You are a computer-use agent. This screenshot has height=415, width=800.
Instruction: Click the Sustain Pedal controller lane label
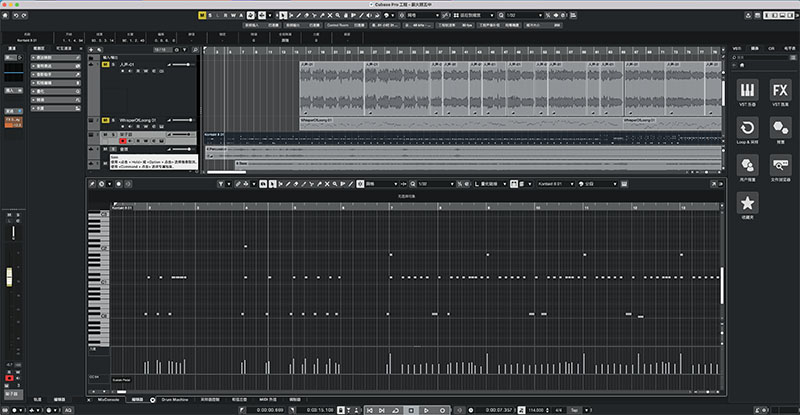(x=121, y=380)
